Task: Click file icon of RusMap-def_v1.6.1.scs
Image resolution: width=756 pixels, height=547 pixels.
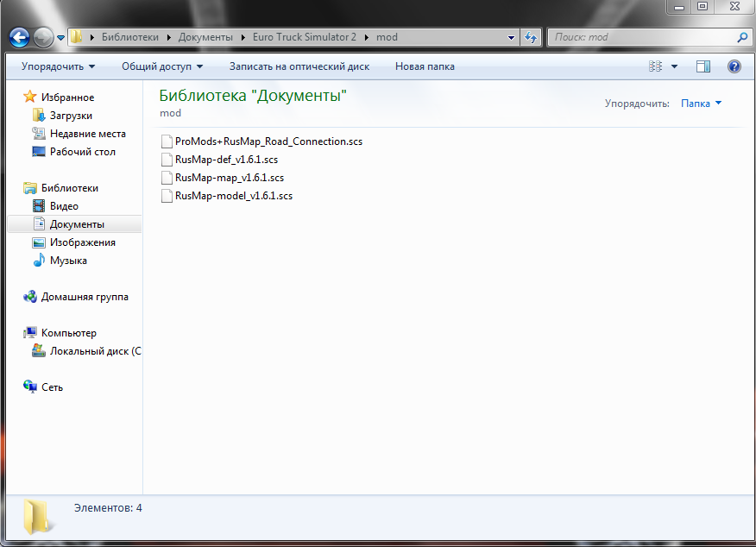Action: [167, 160]
